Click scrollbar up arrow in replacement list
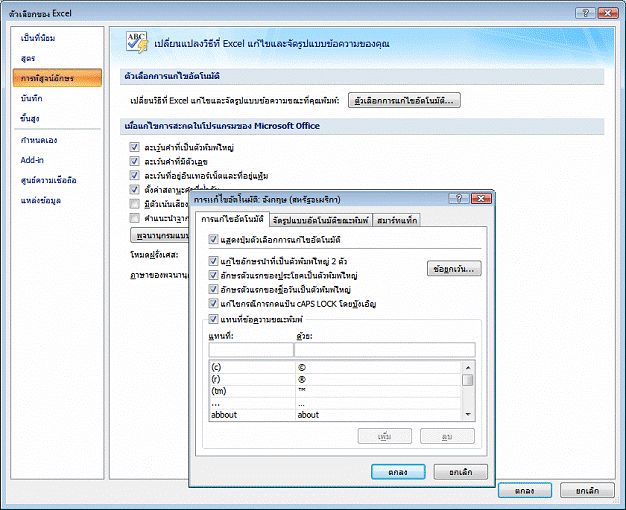 pyautogui.click(x=468, y=367)
